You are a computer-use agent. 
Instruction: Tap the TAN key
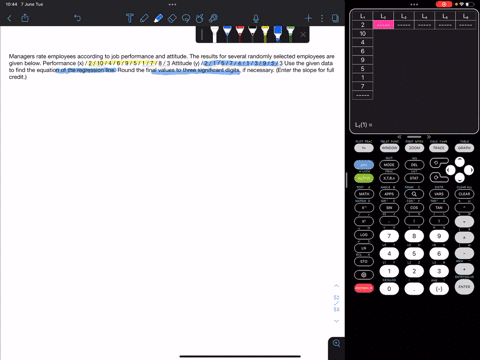[x=439, y=208]
